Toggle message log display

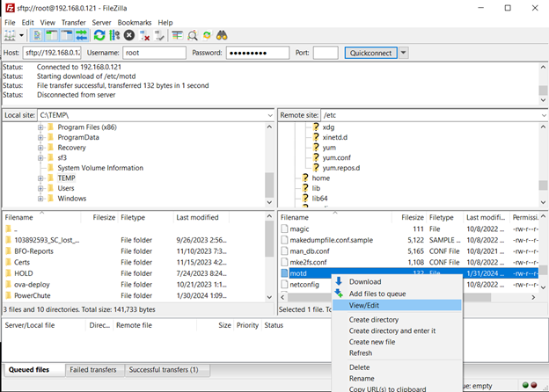click(x=37, y=35)
